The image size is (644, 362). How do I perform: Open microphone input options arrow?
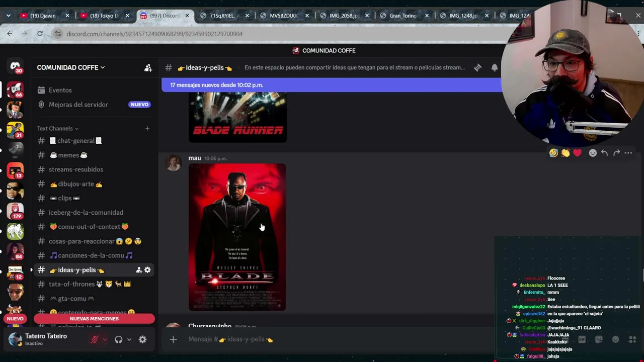pos(105,339)
